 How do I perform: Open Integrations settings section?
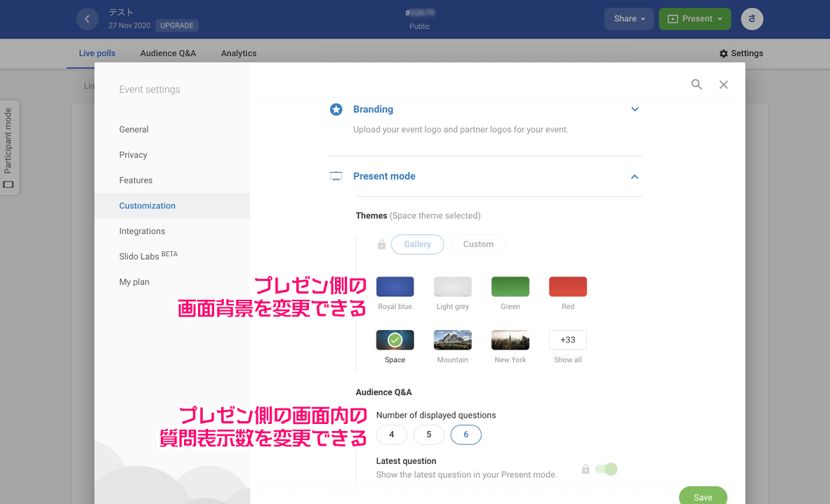click(x=173, y=232)
